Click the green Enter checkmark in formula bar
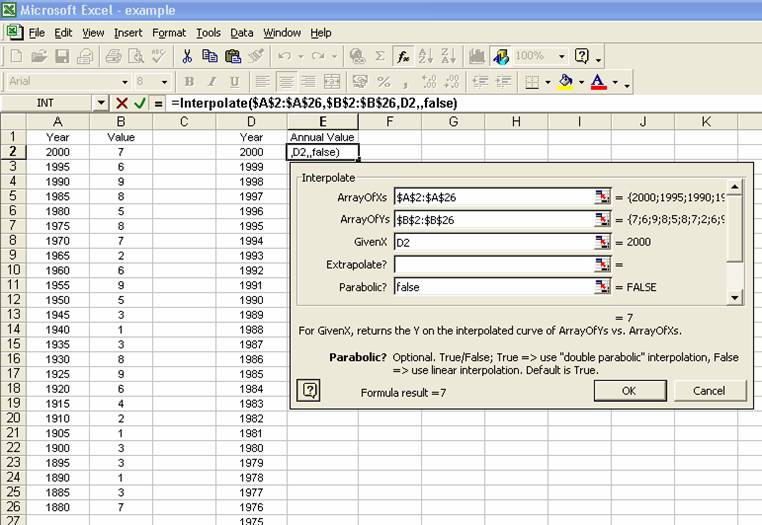Image resolution: width=762 pixels, height=525 pixels. [x=140, y=103]
